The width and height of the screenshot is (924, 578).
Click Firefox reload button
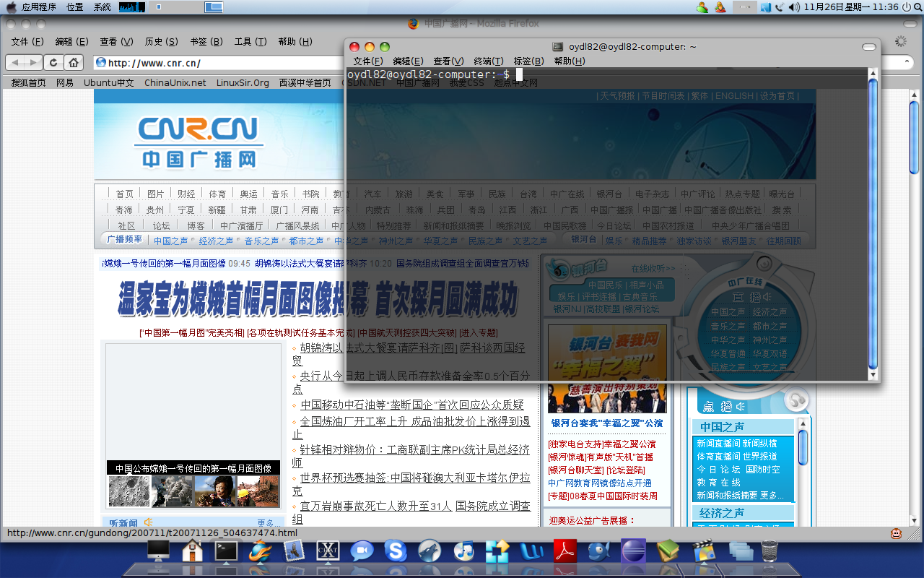pos(53,62)
